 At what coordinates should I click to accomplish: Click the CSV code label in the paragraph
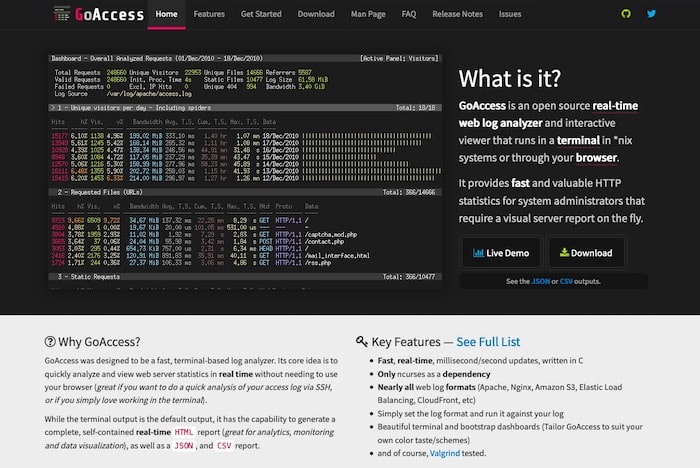click(x=224, y=446)
